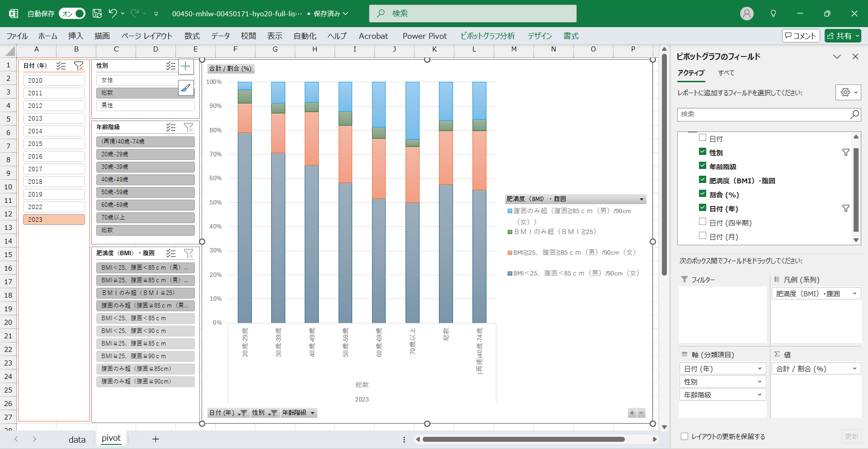Toggle multi-select on 年齢階級 slicer
This screenshot has width=868, height=449.
pyautogui.click(x=170, y=127)
